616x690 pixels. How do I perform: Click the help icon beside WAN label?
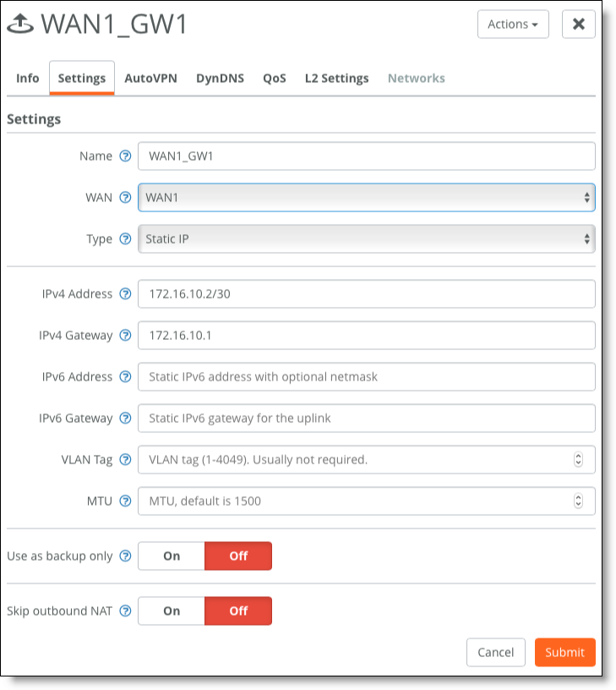(x=125, y=198)
